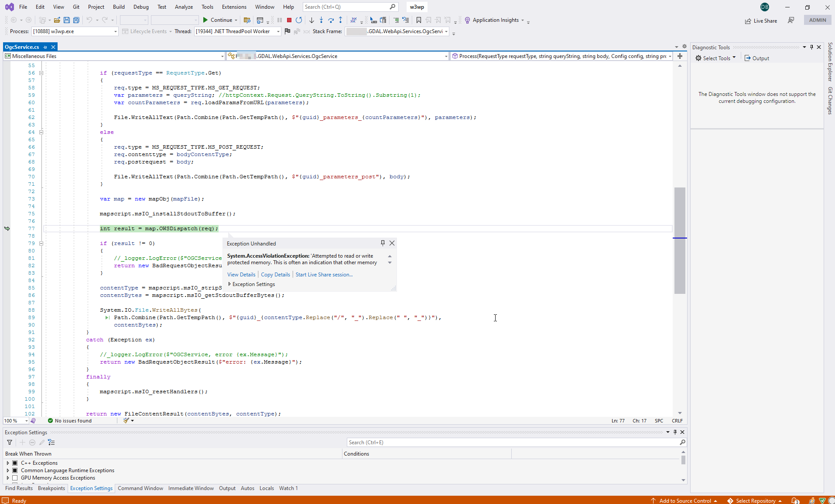Switch to the Watch 1 tab
The height and width of the screenshot is (504, 835).
pyautogui.click(x=288, y=488)
